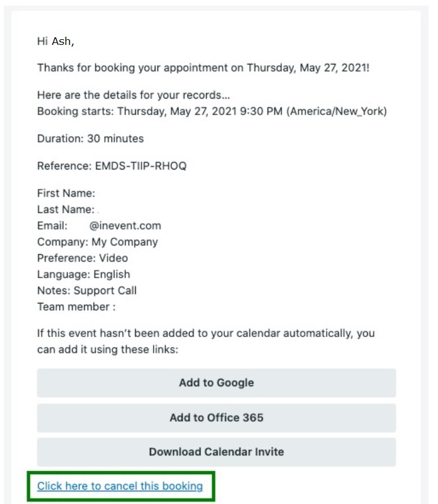Click the Notes: Support Call line
Viewport: 438px width, 504px height.
pos(87,290)
